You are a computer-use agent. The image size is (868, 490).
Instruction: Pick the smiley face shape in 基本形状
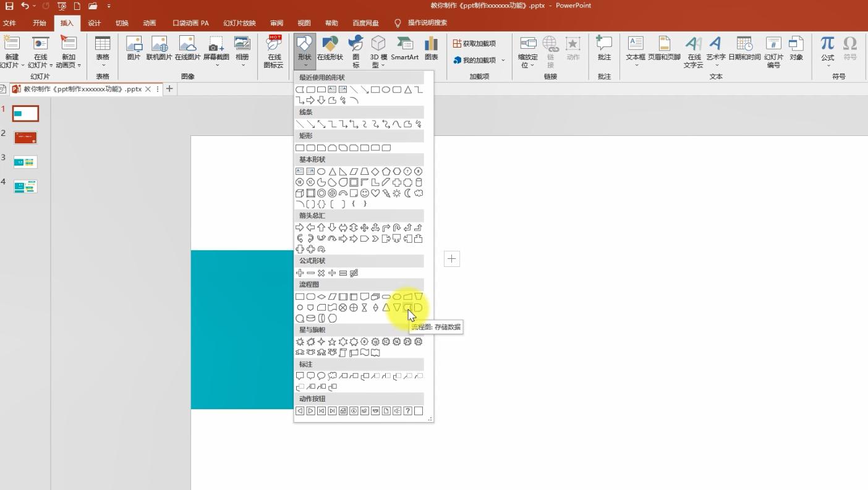pyautogui.click(x=365, y=193)
